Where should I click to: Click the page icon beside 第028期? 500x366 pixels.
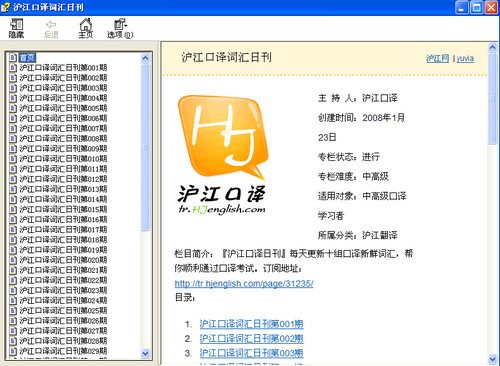[13, 341]
